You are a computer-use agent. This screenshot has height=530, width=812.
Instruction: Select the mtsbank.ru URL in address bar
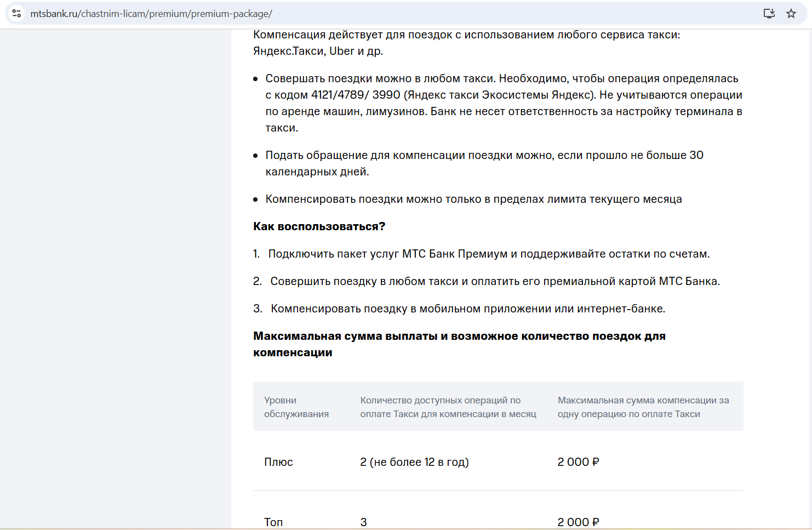[x=151, y=14]
